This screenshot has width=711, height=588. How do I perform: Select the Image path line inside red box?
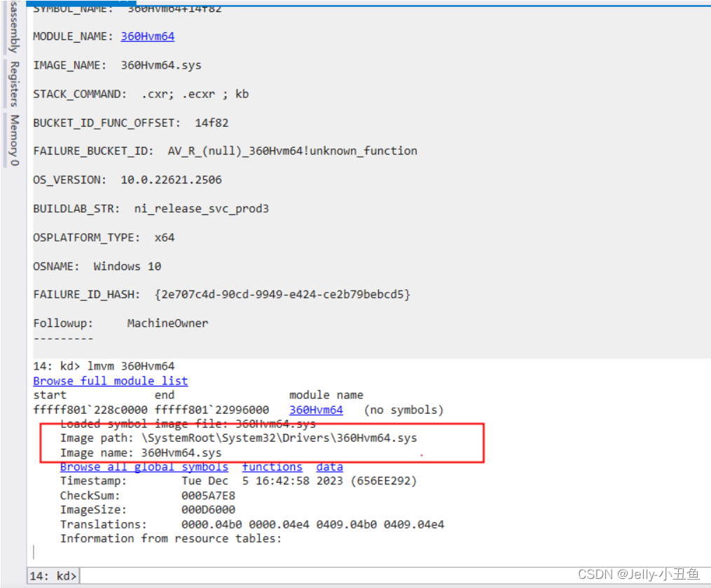238,437
